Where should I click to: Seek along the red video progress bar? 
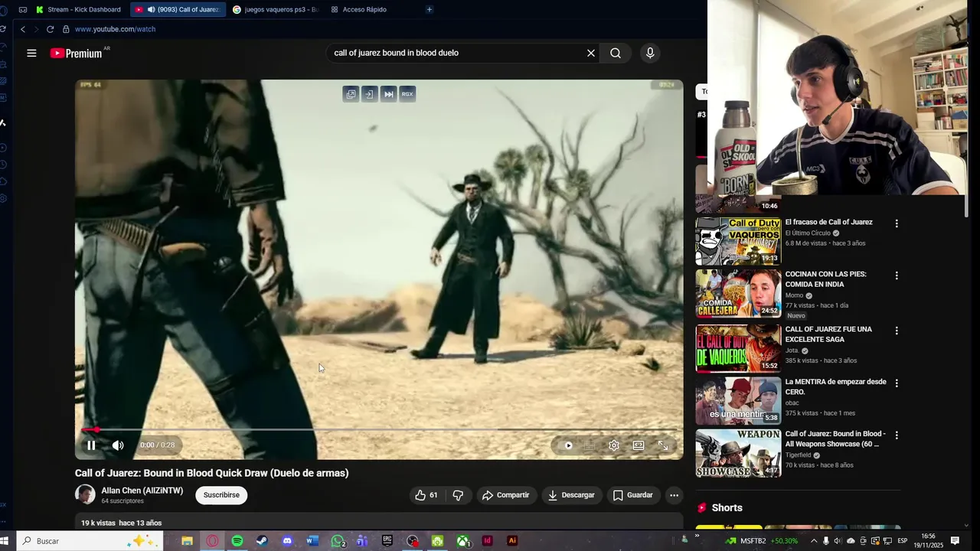coord(379,430)
